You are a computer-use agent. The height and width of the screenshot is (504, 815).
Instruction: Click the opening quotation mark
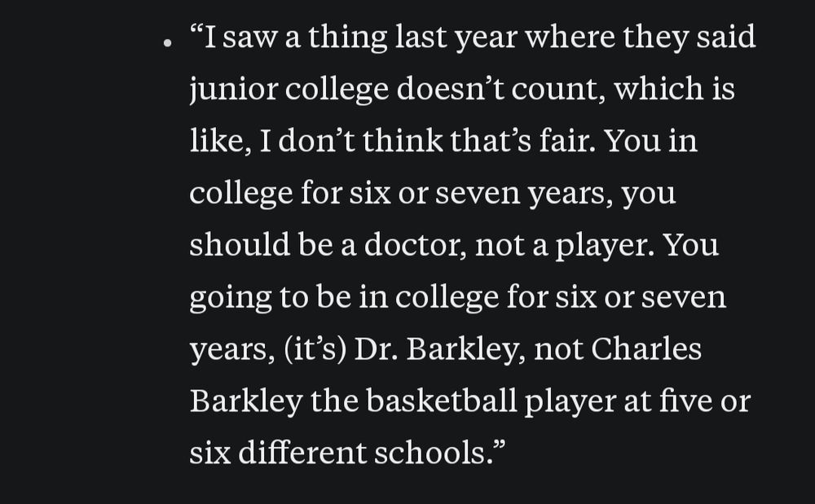coord(196,28)
